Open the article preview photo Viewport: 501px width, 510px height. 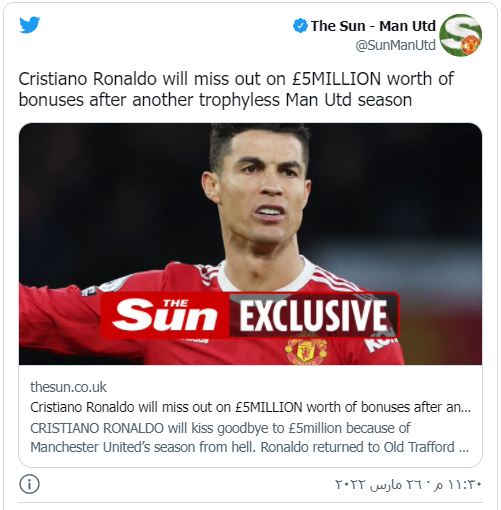point(250,244)
